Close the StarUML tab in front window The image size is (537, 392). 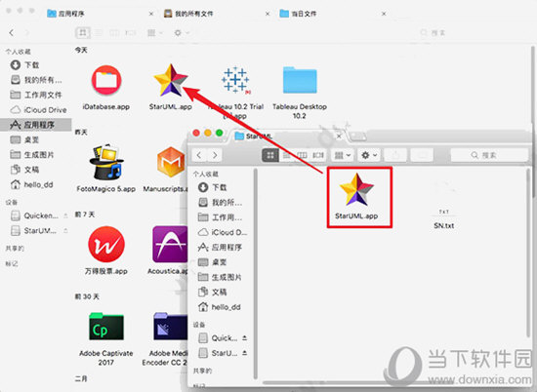339,137
